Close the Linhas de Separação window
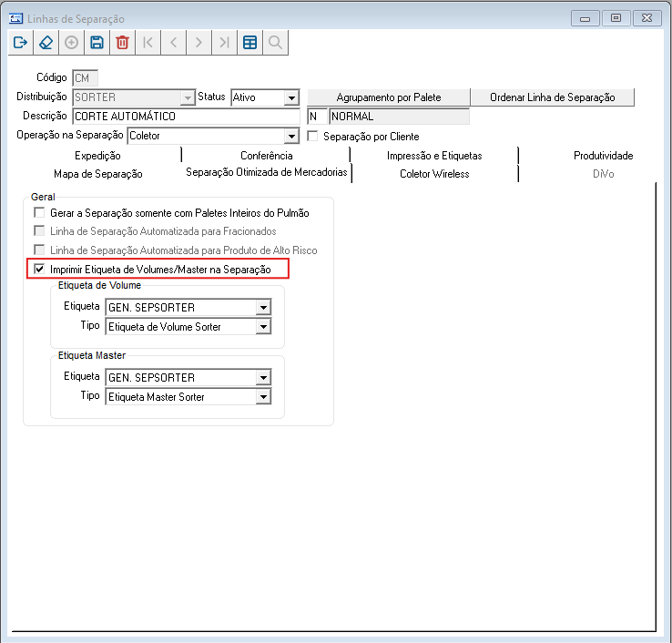Image resolution: width=672 pixels, height=643 pixels. point(647,18)
